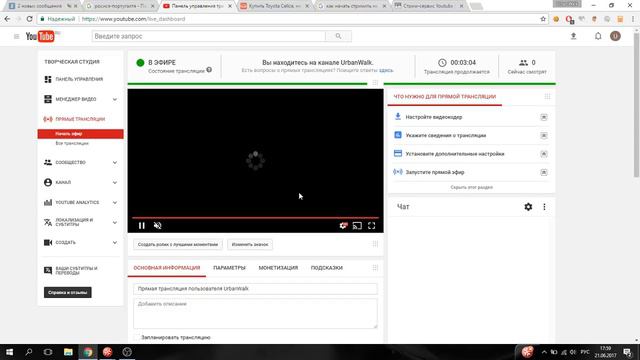
Task: Expand Локализация и субтитры section
Action: pos(115,222)
